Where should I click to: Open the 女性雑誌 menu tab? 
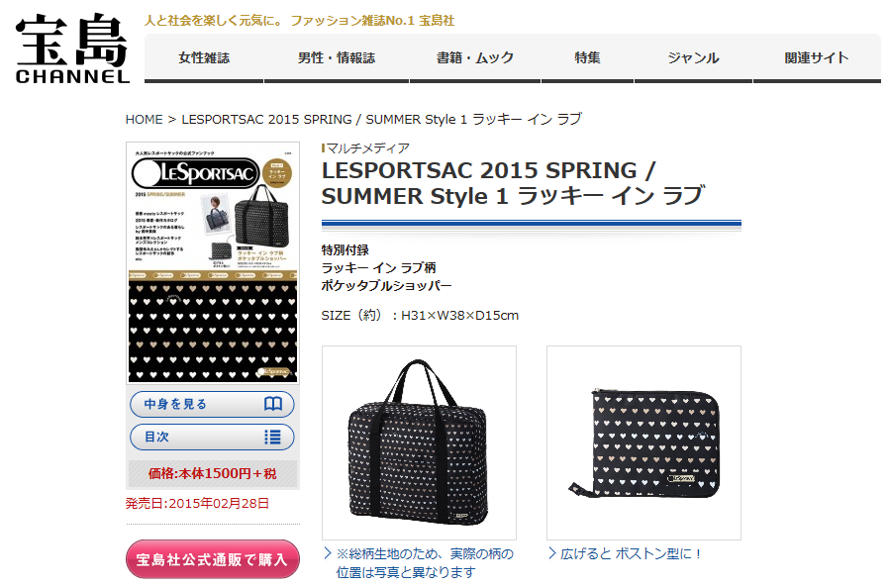204,57
